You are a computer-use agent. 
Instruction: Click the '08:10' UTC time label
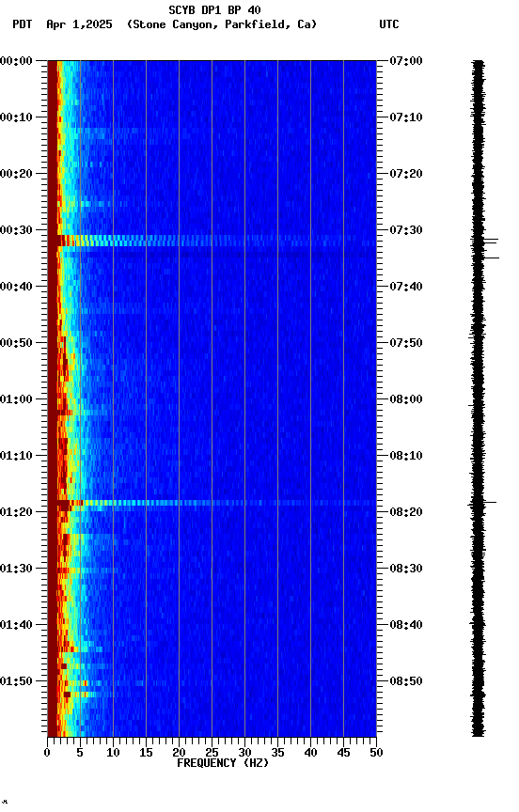pyautogui.click(x=406, y=456)
